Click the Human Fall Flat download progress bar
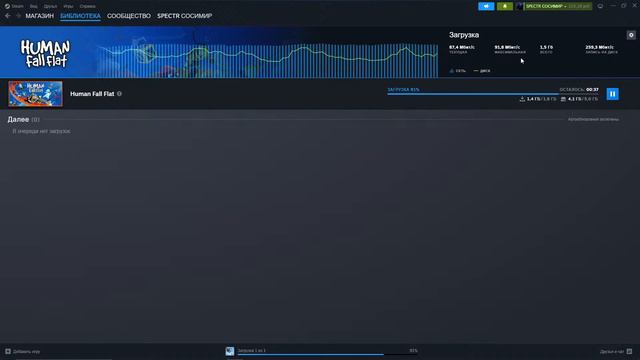 tap(493, 94)
